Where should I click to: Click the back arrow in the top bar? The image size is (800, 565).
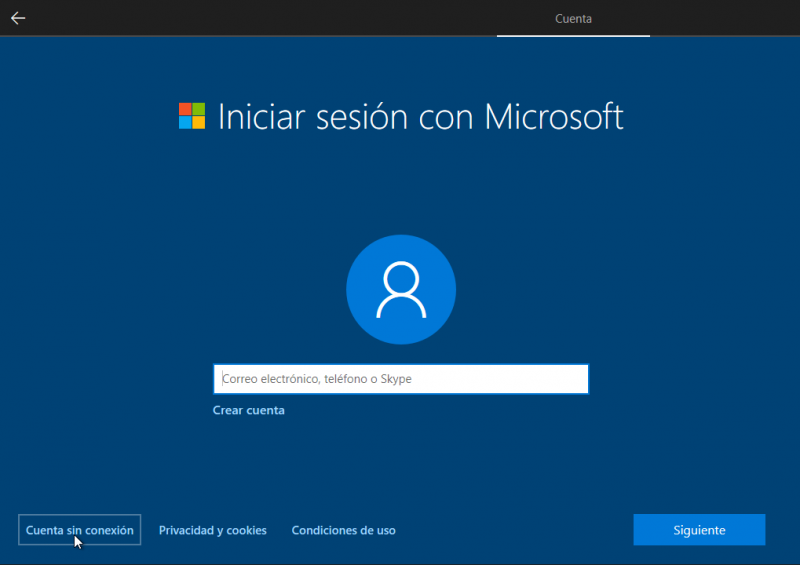[18, 18]
